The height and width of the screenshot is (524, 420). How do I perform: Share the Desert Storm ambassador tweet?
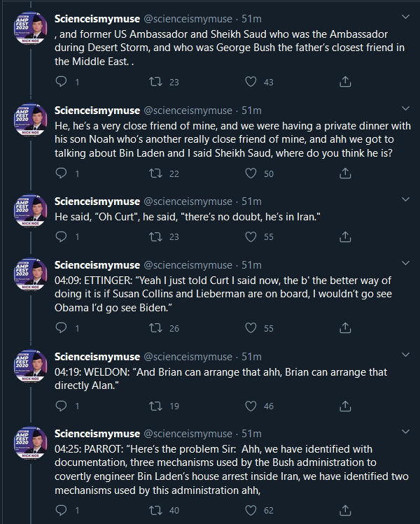pos(344,82)
